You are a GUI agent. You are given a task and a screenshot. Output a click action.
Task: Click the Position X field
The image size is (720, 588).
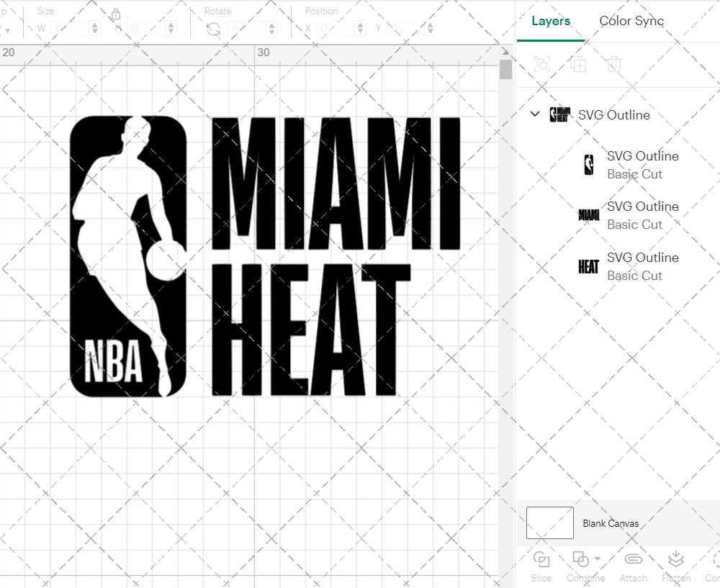[x=336, y=29]
